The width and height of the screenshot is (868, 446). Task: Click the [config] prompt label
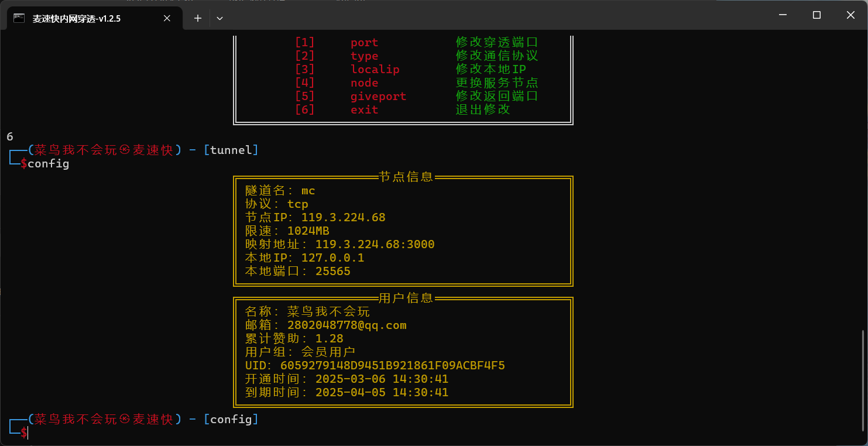point(231,420)
